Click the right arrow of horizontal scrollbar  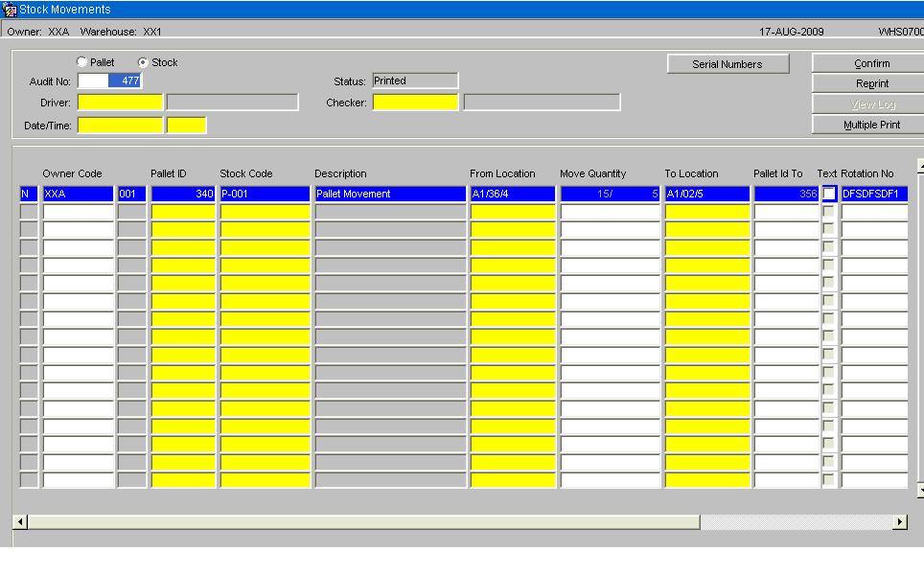click(x=900, y=521)
